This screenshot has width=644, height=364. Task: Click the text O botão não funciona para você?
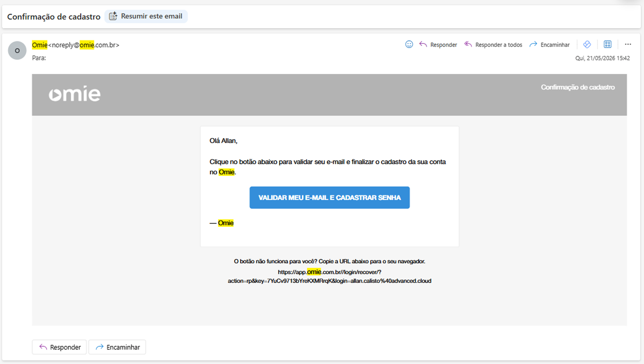pos(275,261)
